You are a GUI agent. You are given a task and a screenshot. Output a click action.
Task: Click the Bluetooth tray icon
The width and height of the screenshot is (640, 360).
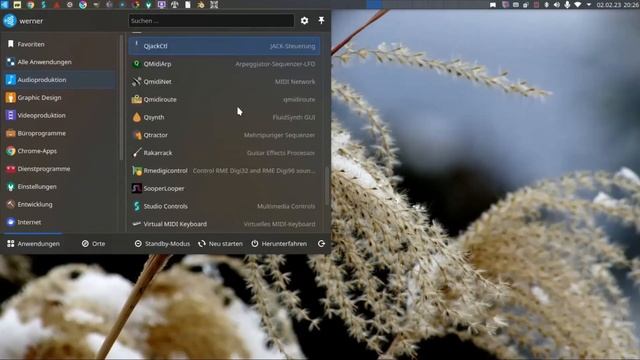(x=547, y=4)
